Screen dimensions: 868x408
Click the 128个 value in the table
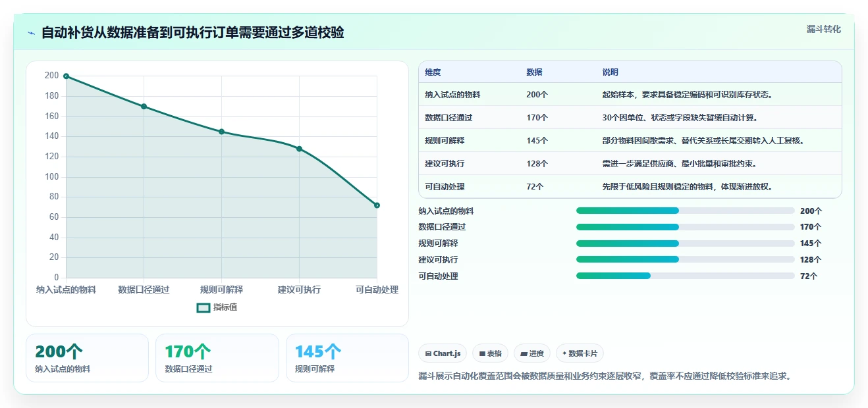(x=537, y=164)
